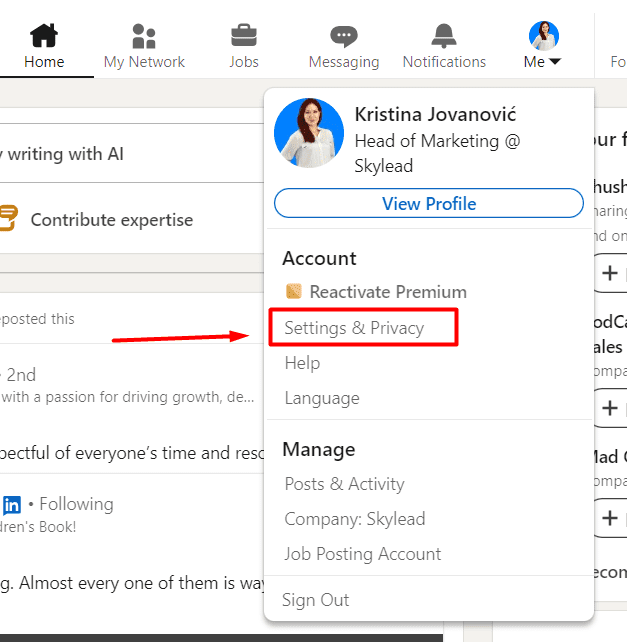Click the Notifications label text

pos(444,62)
